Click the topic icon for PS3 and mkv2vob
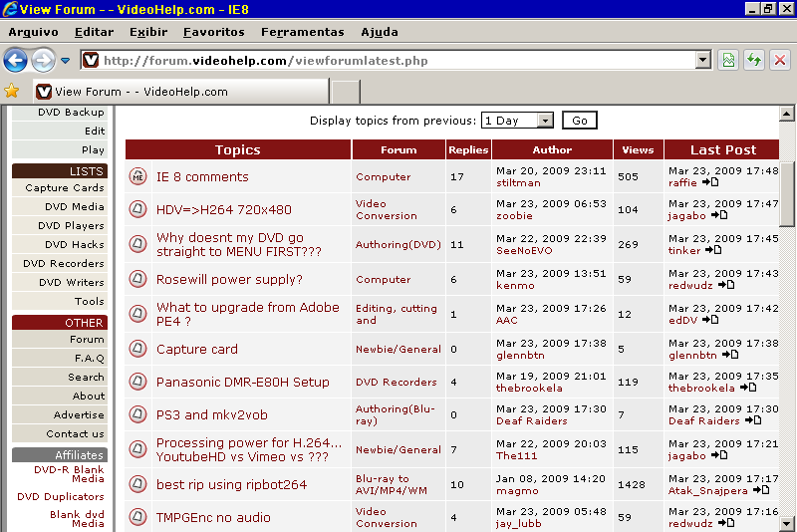The height and width of the screenshot is (532, 797). [x=137, y=414]
